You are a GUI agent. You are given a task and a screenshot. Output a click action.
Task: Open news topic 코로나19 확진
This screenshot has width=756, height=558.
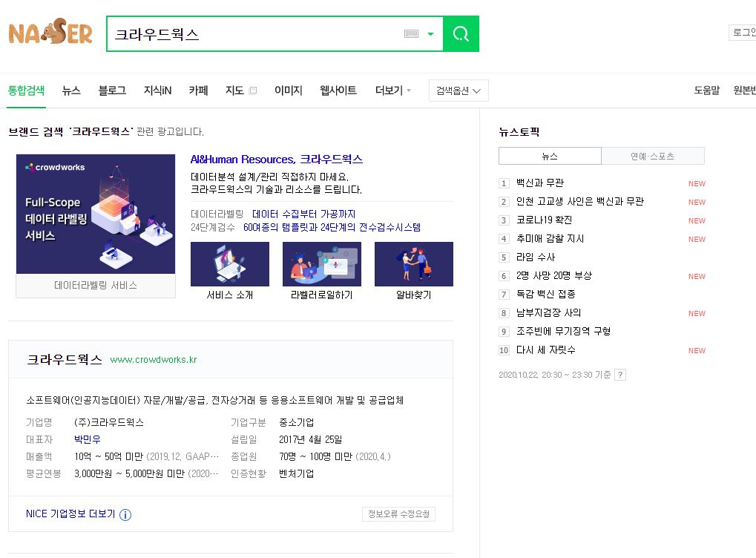click(544, 220)
